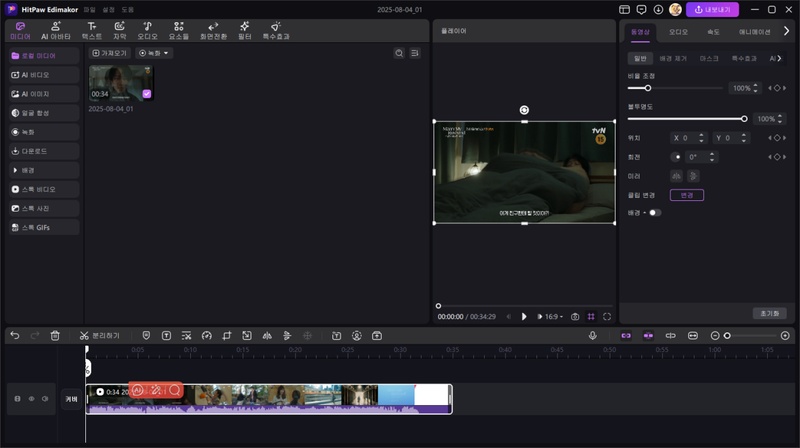Toggle the 배경 background switch
This screenshot has width=800, height=448.
coord(655,213)
